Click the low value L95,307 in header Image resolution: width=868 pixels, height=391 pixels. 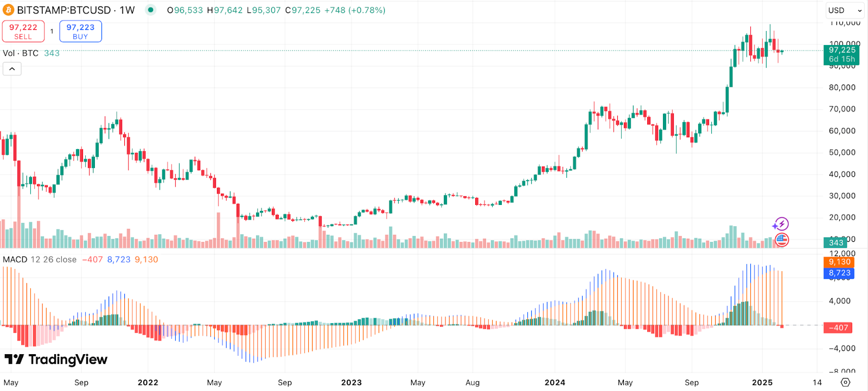point(264,10)
